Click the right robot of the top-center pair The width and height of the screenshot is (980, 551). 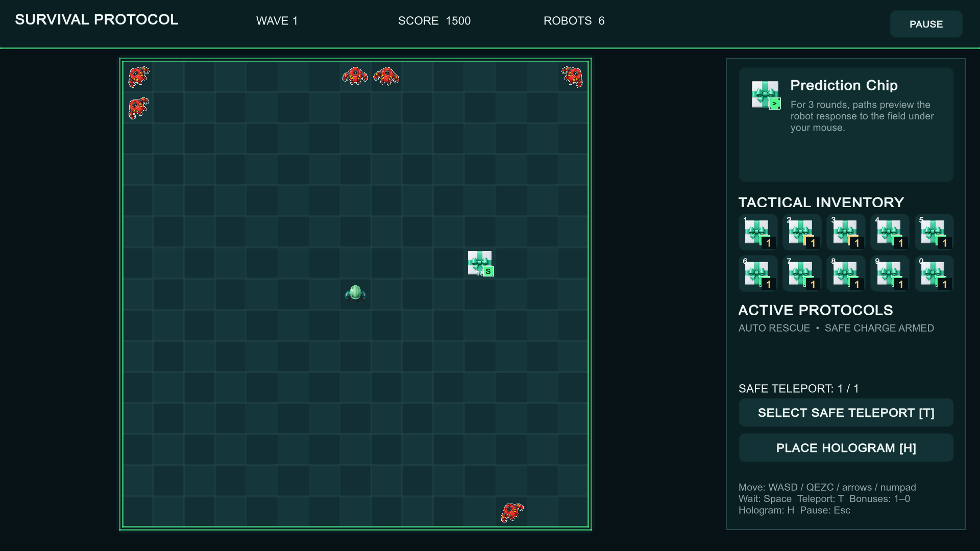386,76
